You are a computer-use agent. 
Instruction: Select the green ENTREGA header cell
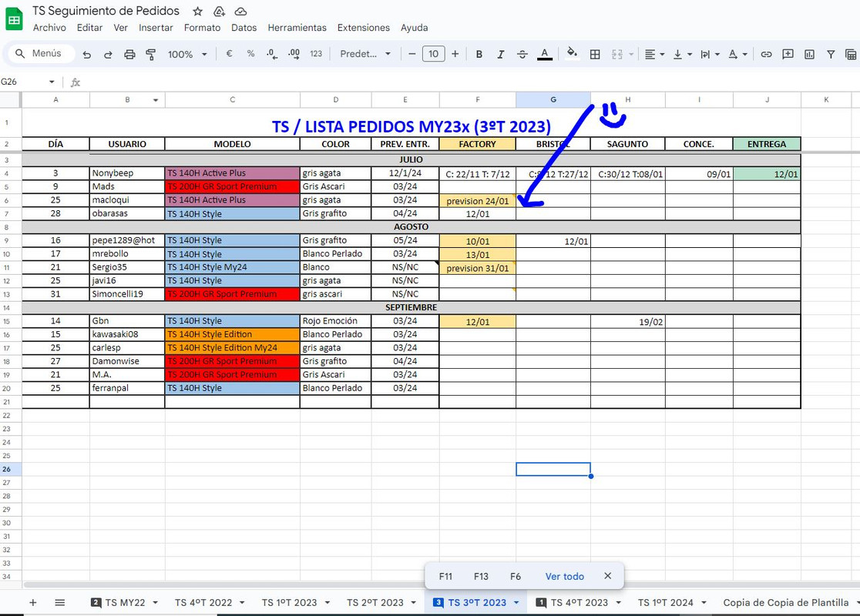[x=766, y=143]
